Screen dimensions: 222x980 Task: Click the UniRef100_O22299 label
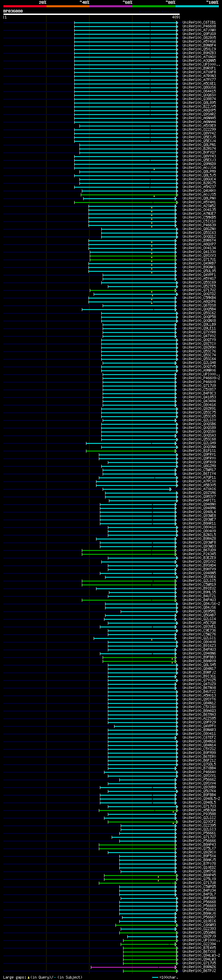(x=199, y=129)
